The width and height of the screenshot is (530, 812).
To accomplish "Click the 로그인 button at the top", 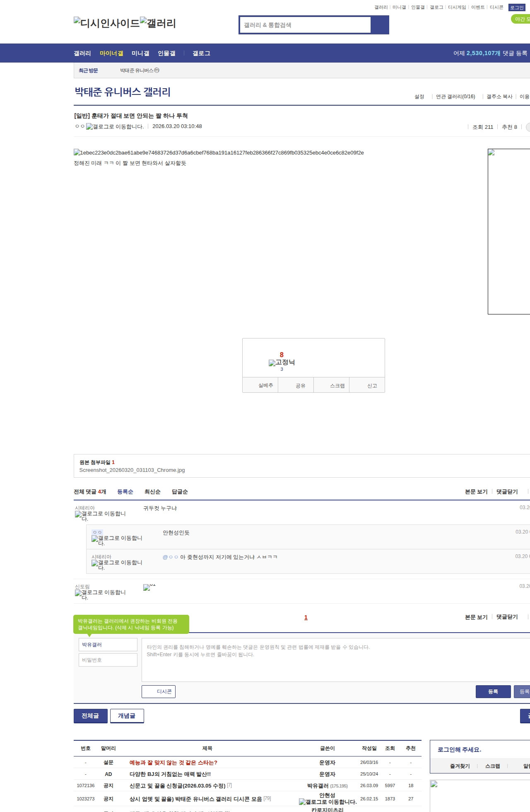I will click(517, 7).
